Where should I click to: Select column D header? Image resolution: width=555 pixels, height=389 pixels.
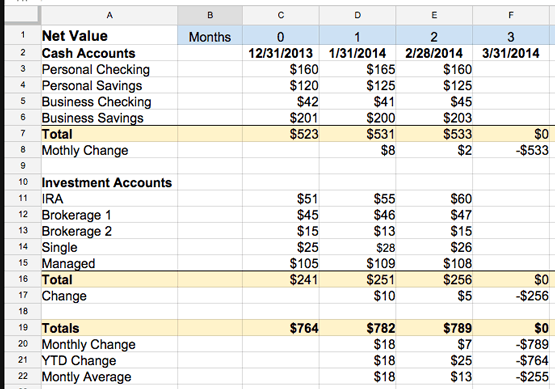[357, 15]
